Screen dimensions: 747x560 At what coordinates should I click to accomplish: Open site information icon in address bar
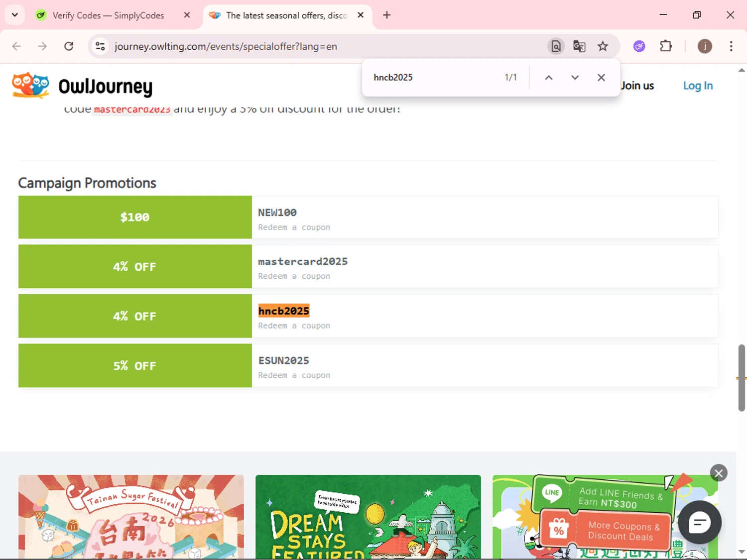tap(100, 46)
